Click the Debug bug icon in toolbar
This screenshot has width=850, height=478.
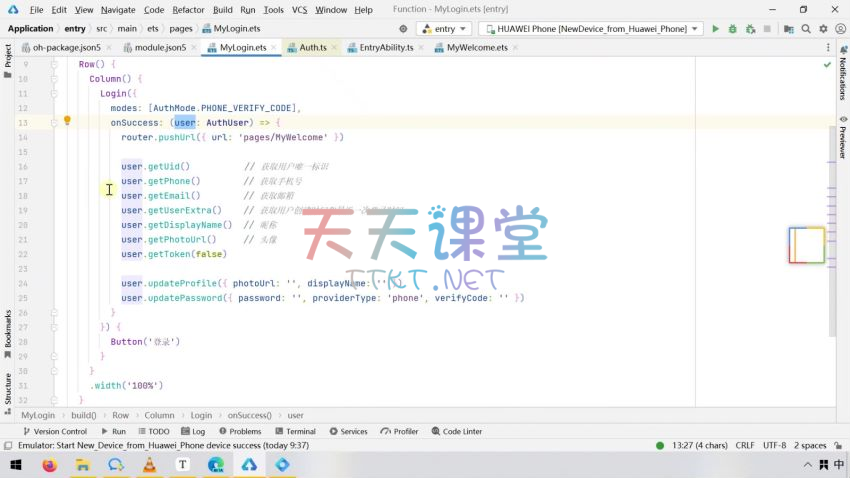click(x=733, y=29)
